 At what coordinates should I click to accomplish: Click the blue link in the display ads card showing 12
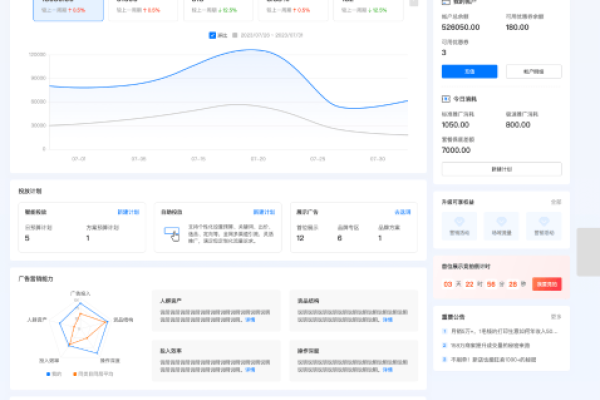click(x=403, y=212)
